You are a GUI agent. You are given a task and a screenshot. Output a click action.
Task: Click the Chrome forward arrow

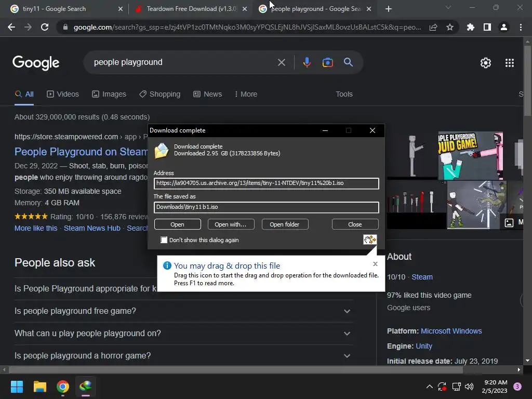28,27
